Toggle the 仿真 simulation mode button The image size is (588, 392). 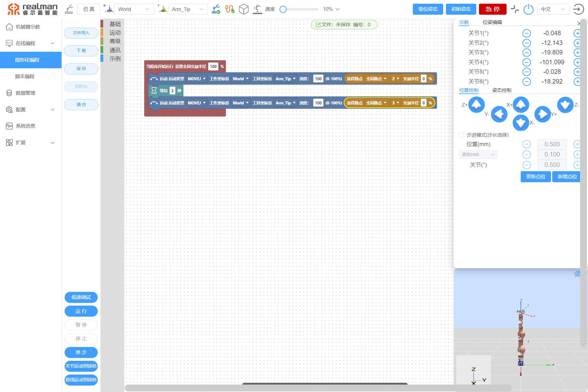[89, 9]
